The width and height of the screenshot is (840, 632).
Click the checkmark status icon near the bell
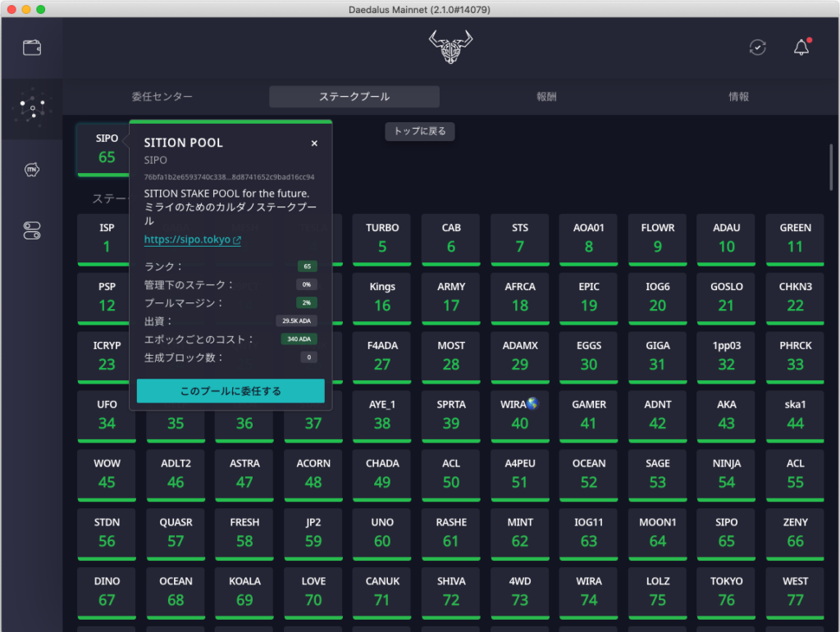pyautogui.click(x=757, y=48)
